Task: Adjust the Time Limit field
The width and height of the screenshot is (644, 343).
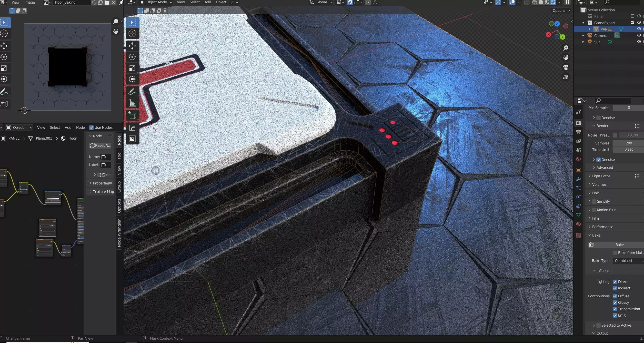Action: coord(628,150)
